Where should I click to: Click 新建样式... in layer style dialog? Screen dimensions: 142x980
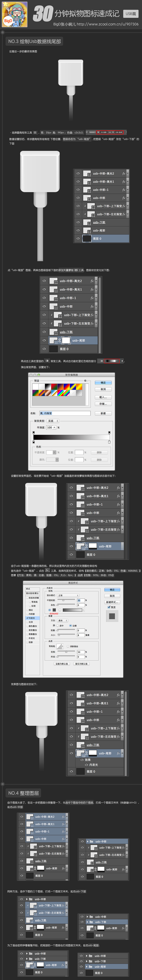pyautogui.click(x=112, y=602)
